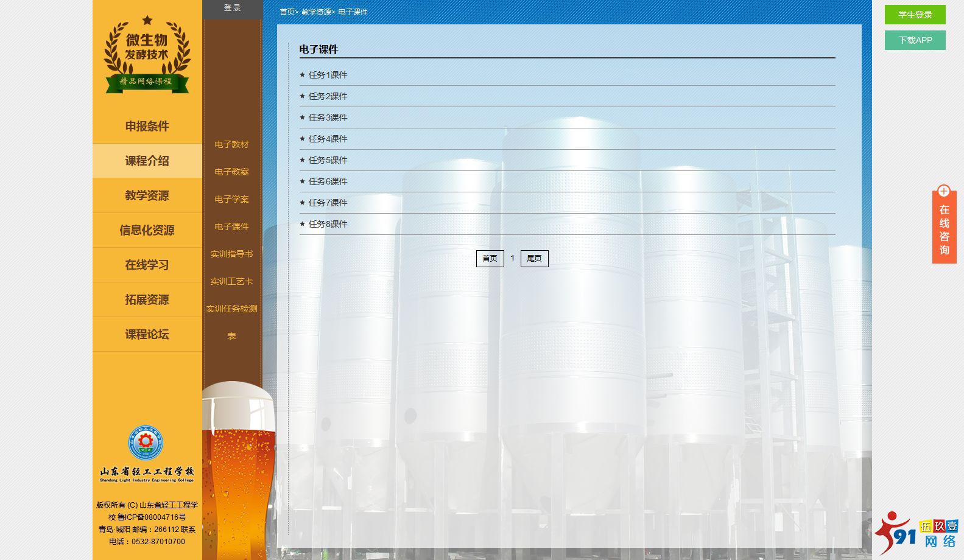Select 电子教案 in the submenu

click(x=231, y=172)
